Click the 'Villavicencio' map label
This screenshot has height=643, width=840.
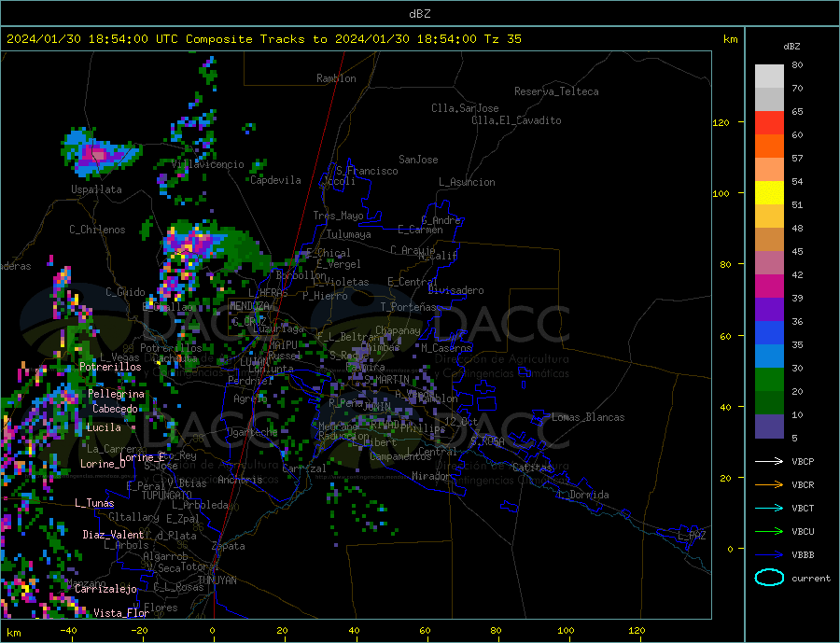208,164
